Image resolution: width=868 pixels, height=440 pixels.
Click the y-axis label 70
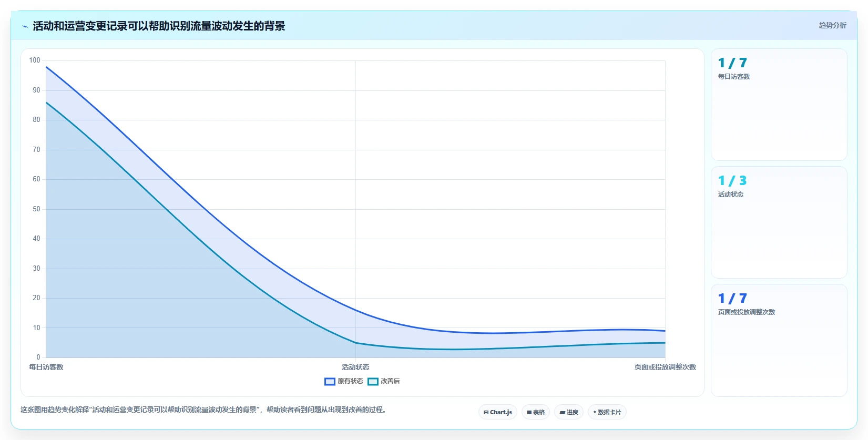pos(36,150)
